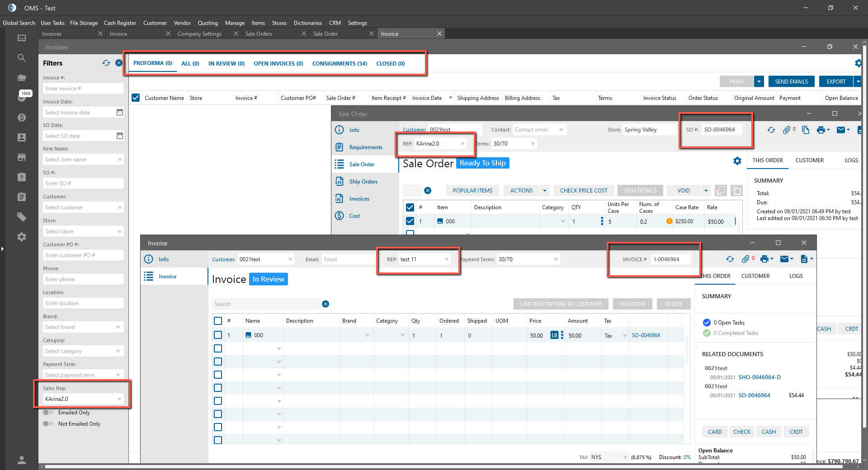Open the Invoice date calendar picker

point(119,113)
